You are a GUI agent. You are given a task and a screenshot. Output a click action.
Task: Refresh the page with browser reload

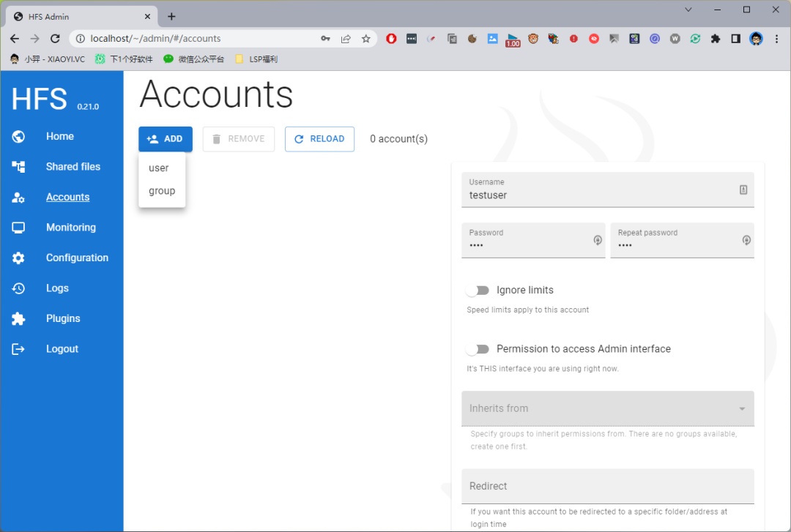click(x=55, y=38)
